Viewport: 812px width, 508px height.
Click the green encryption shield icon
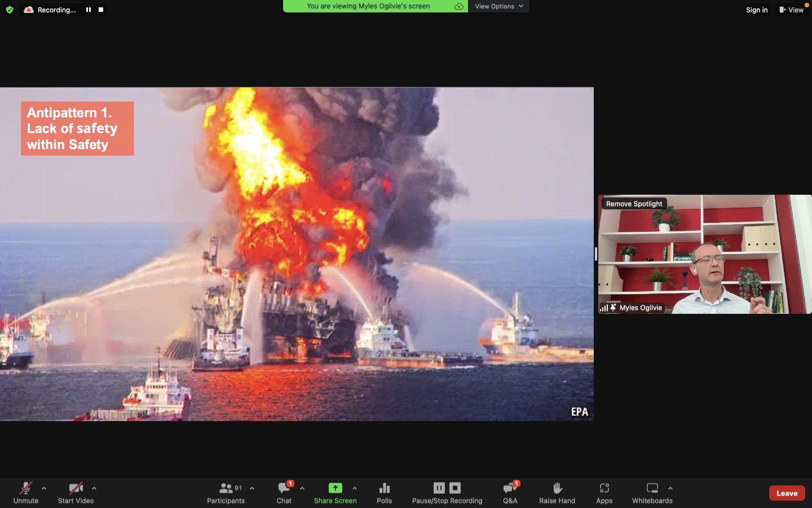click(9, 10)
